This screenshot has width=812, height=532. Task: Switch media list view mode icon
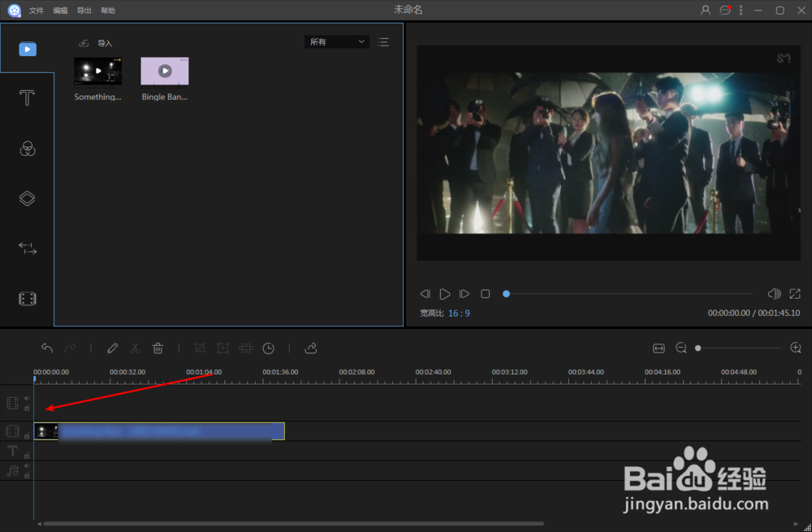coord(384,42)
